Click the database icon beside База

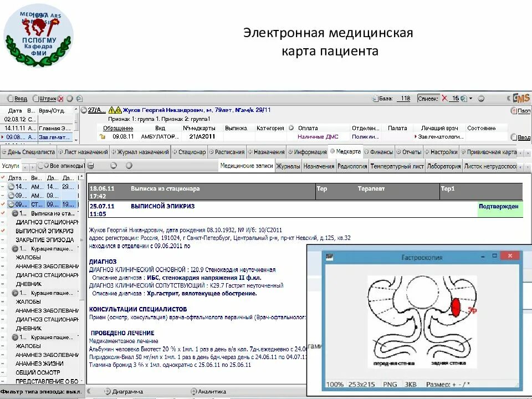coord(375,99)
